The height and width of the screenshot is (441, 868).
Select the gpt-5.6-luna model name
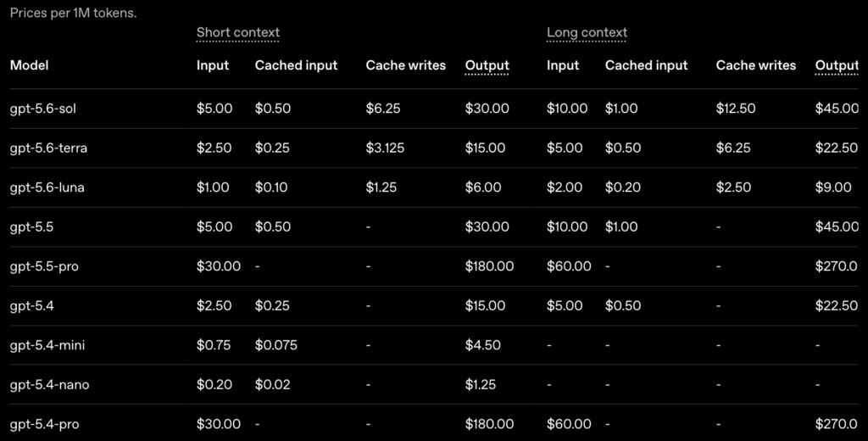(47, 187)
